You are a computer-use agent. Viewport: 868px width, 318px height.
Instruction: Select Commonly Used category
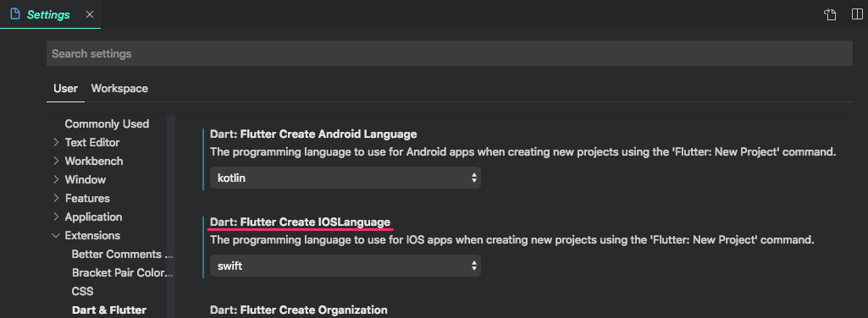click(107, 123)
